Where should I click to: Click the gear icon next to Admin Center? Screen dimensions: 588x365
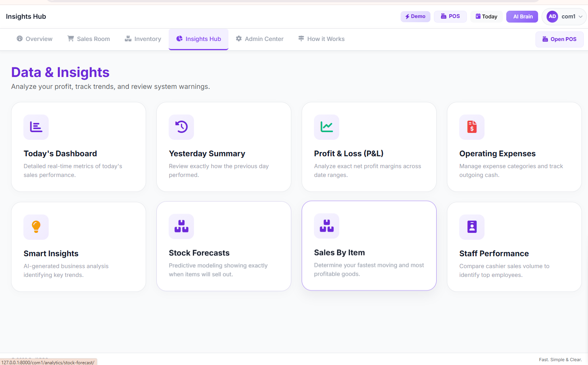click(239, 39)
